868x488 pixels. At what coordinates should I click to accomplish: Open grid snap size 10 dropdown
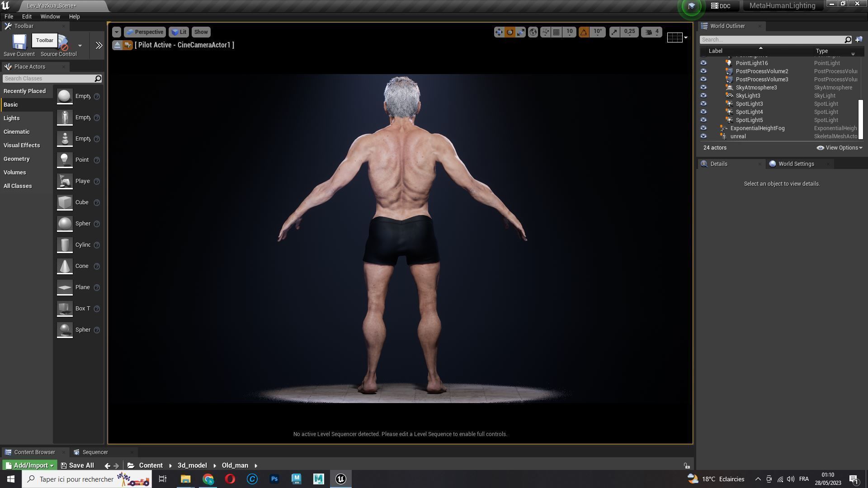(x=570, y=32)
